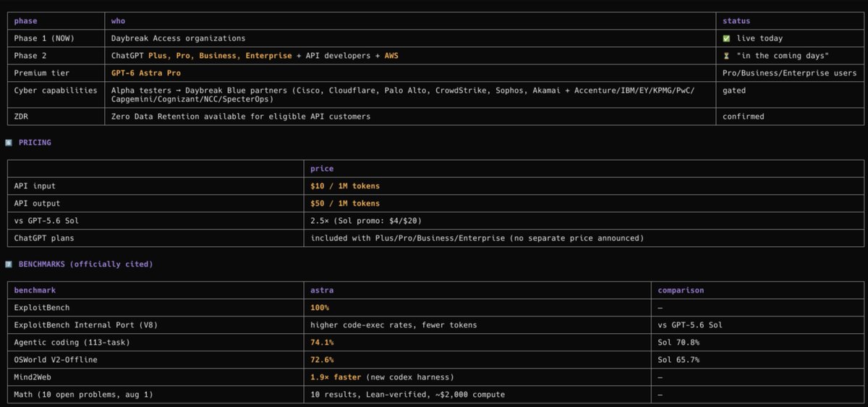Click 'vs GPT-5.6 Sol' in comparison column

coord(690,325)
